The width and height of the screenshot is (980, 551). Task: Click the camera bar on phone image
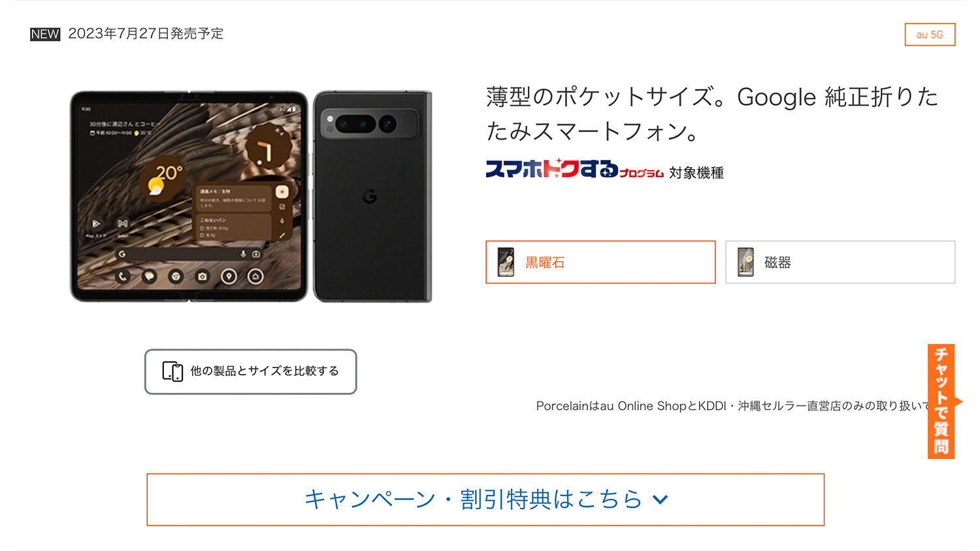pos(369,123)
